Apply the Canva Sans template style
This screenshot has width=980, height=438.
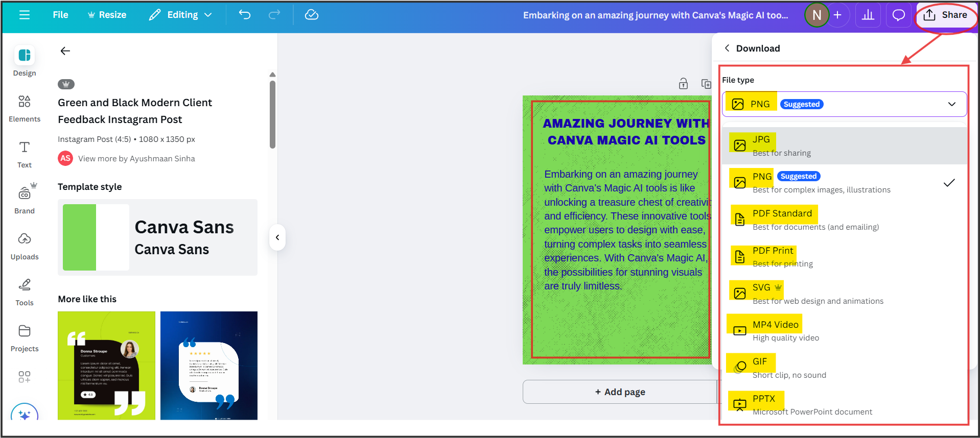[157, 237]
